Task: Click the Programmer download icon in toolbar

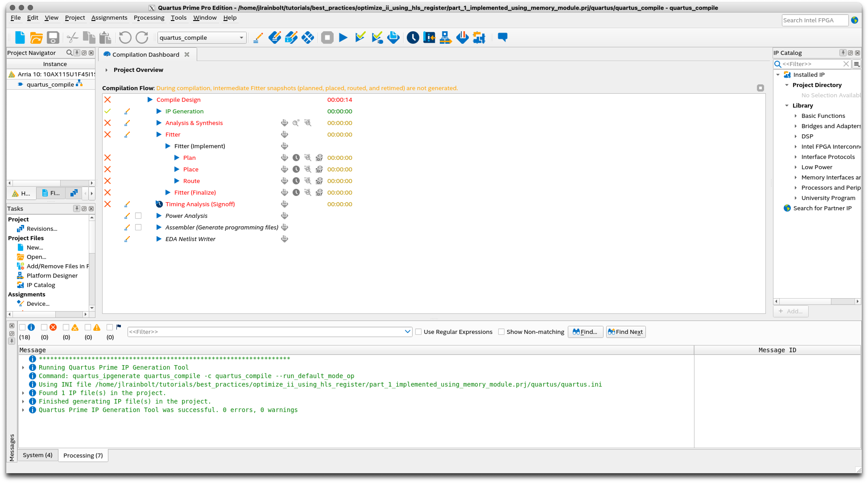Action: pyautogui.click(x=462, y=37)
